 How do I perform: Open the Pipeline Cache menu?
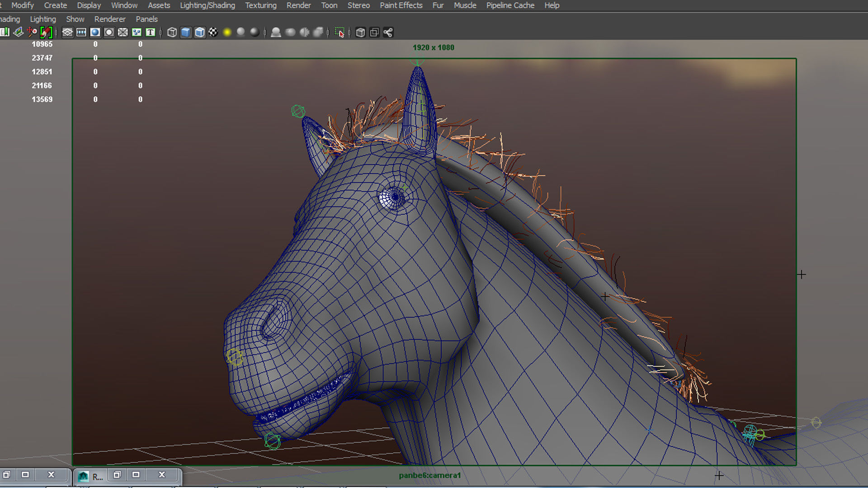(x=510, y=5)
